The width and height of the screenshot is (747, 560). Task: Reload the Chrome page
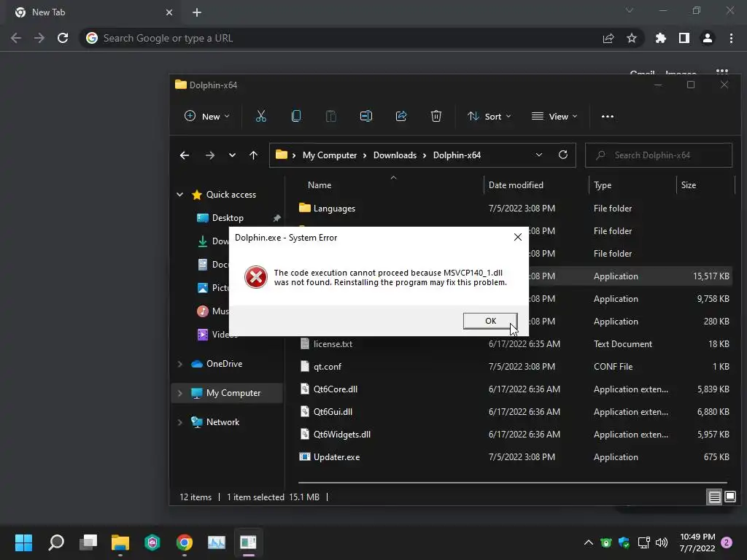click(63, 38)
